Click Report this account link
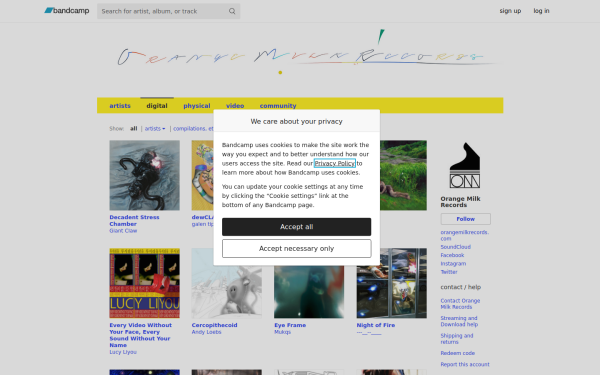 [465, 365]
